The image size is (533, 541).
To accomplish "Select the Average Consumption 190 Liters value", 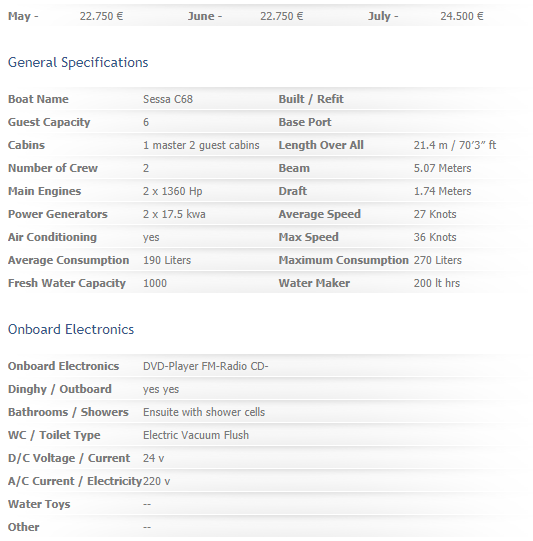I will 167,260.
